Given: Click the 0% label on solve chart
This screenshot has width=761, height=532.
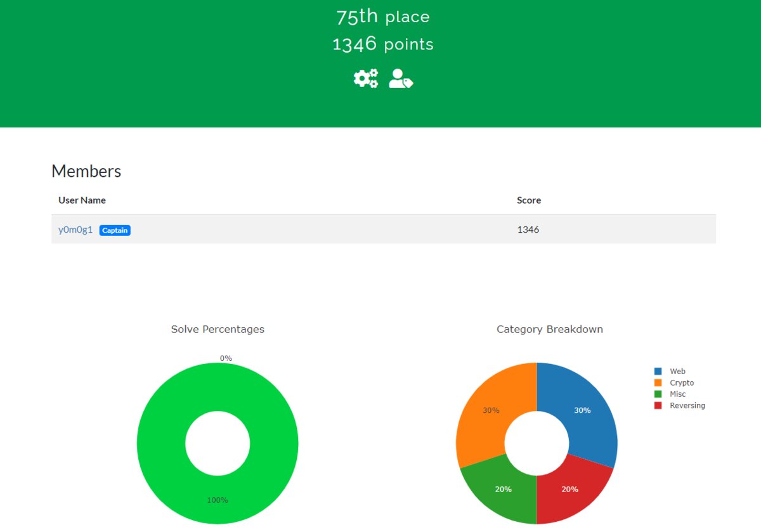Looking at the screenshot, I should (226, 358).
